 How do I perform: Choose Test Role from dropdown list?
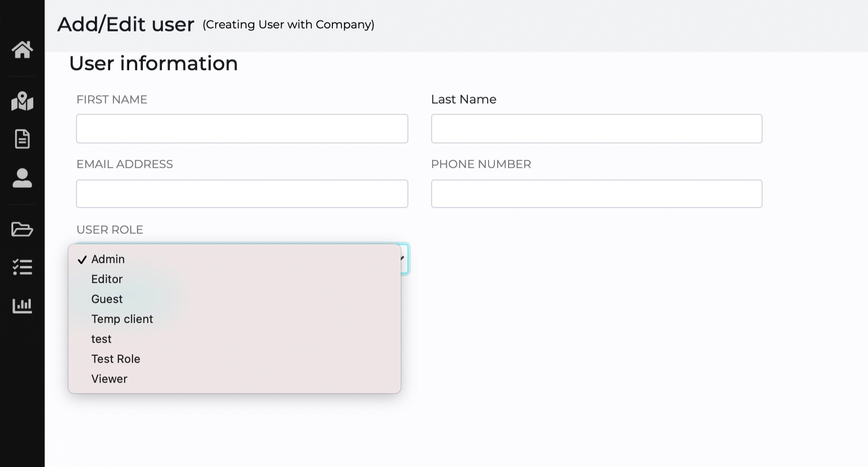pyautogui.click(x=115, y=359)
